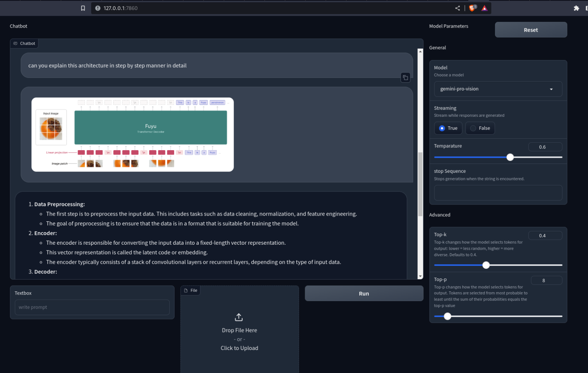
Task: Click the write prompt textbox
Action: click(92, 307)
